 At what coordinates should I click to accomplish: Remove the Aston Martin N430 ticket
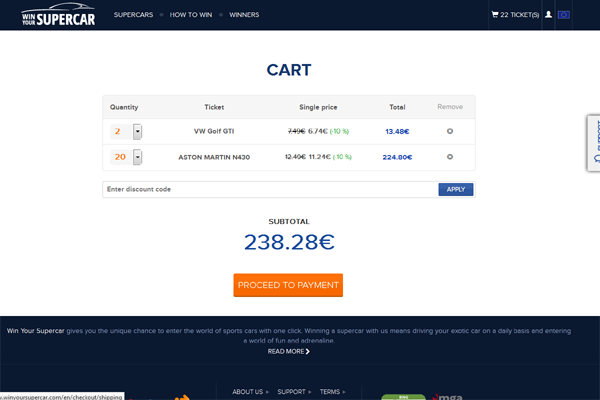coord(450,157)
